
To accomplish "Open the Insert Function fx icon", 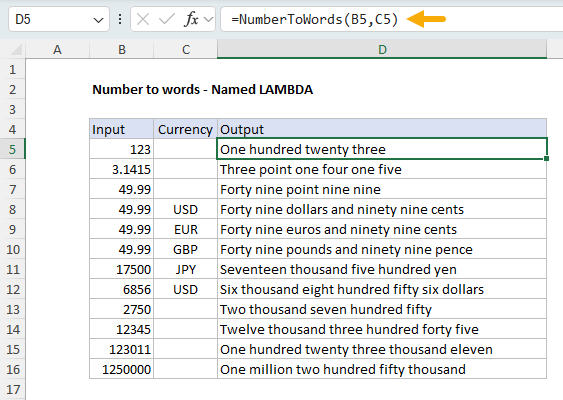I will (x=191, y=19).
